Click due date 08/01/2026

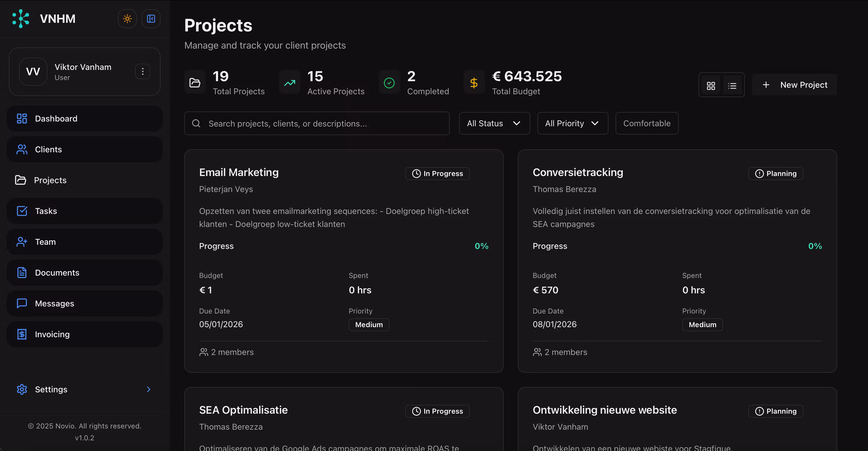pos(554,324)
